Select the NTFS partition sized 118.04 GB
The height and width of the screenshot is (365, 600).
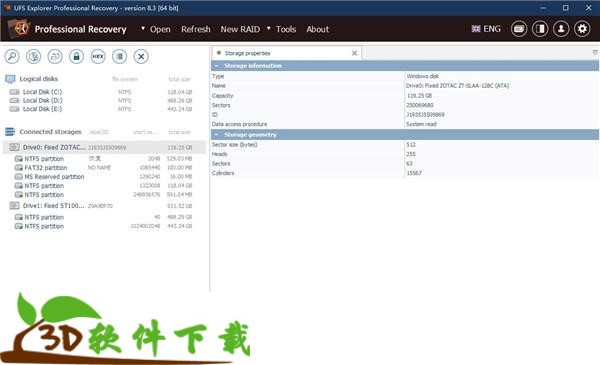point(103,186)
